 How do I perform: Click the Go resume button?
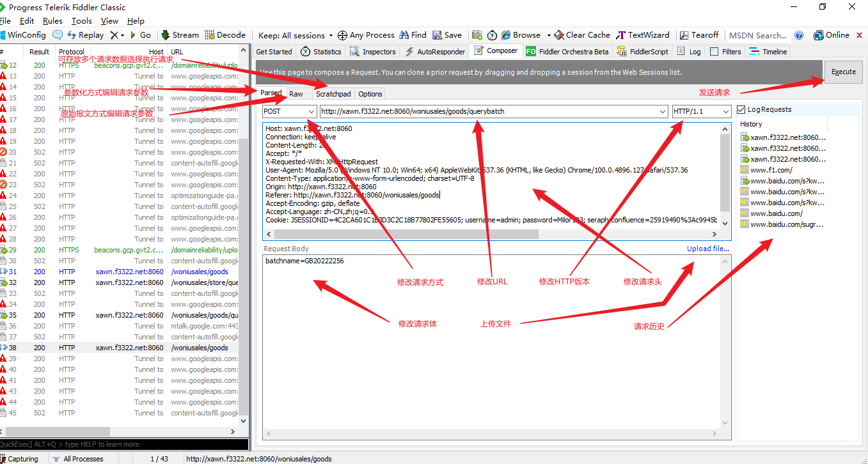[140, 35]
